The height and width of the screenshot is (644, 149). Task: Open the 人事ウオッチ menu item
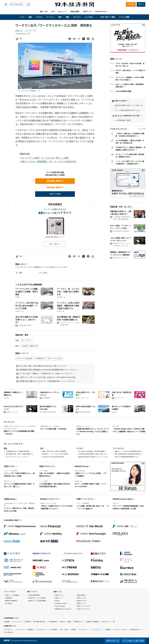[x=87, y=11]
